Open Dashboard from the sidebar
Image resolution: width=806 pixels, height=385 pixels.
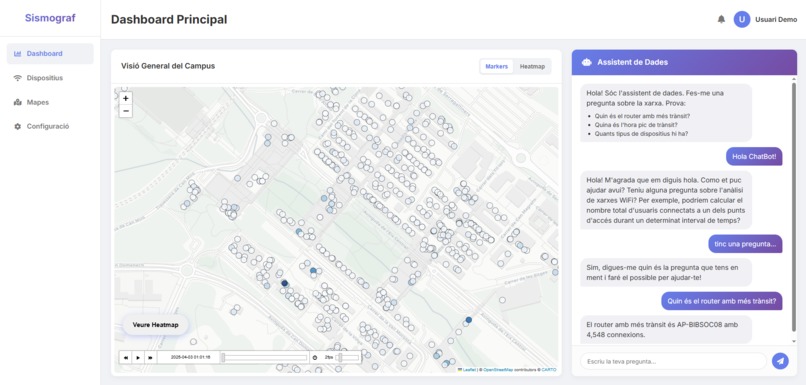pyautogui.click(x=50, y=53)
